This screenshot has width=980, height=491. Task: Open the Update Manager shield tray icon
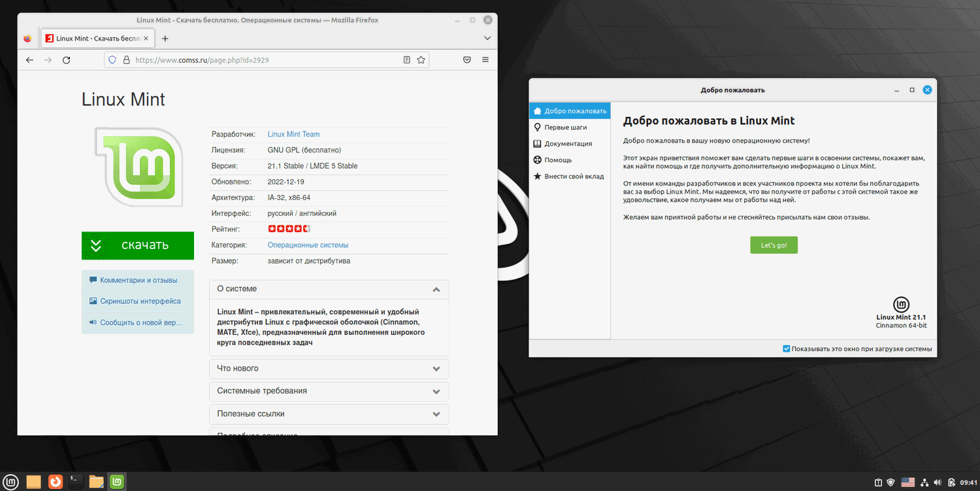[x=890, y=483]
